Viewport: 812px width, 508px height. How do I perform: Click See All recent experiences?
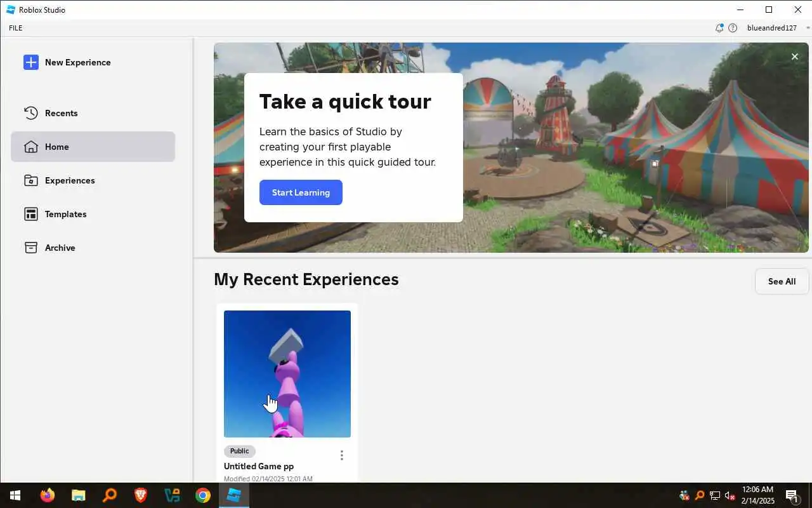coord(782,281)
